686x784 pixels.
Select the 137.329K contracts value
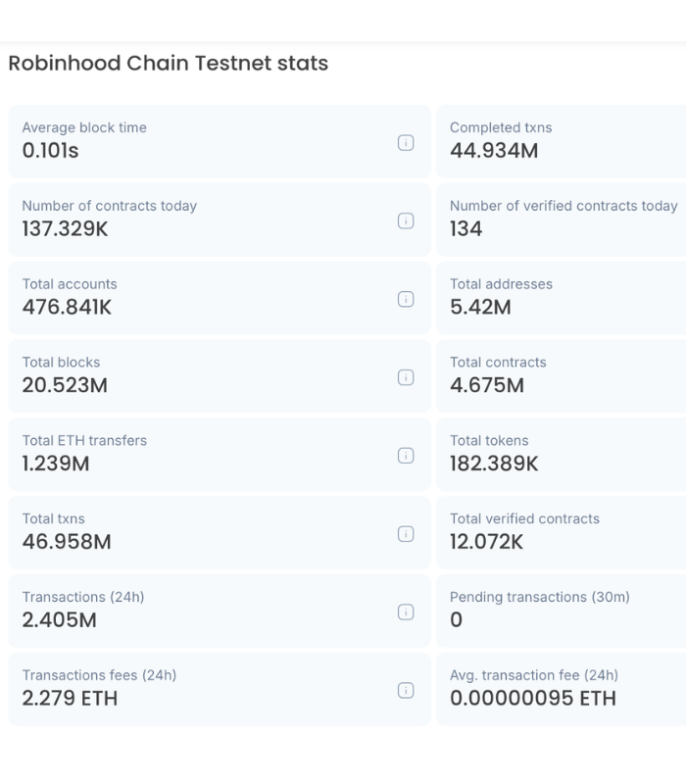[65, 229]
